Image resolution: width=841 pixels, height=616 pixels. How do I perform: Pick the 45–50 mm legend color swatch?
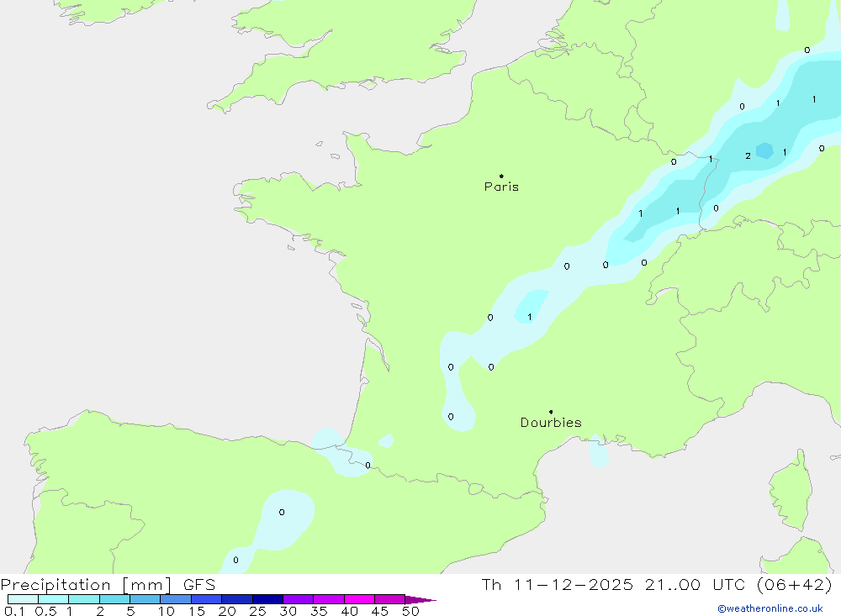pos(390,599)
